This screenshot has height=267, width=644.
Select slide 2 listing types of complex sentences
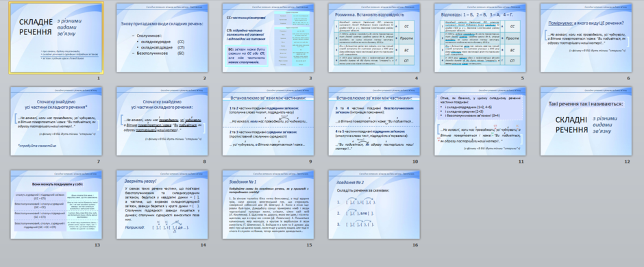coord(162,38)
